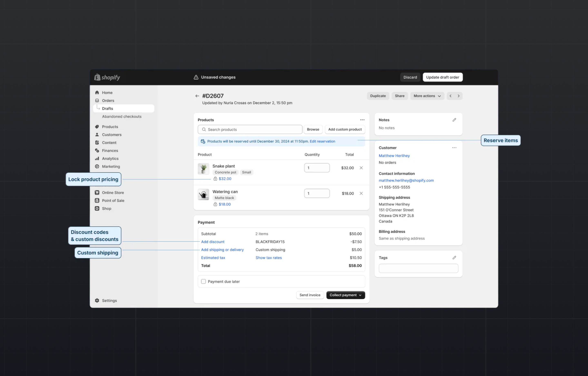Click the Edit reservation link
This screenshot has width=588, height=376.
click(322, 141)
